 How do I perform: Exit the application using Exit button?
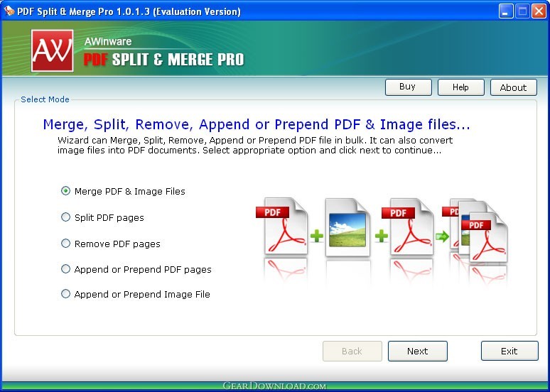pos(509,351)
